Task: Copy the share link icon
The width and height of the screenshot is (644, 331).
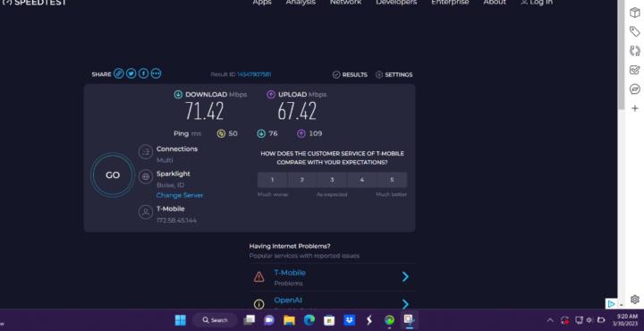Action: click(119, 73)
